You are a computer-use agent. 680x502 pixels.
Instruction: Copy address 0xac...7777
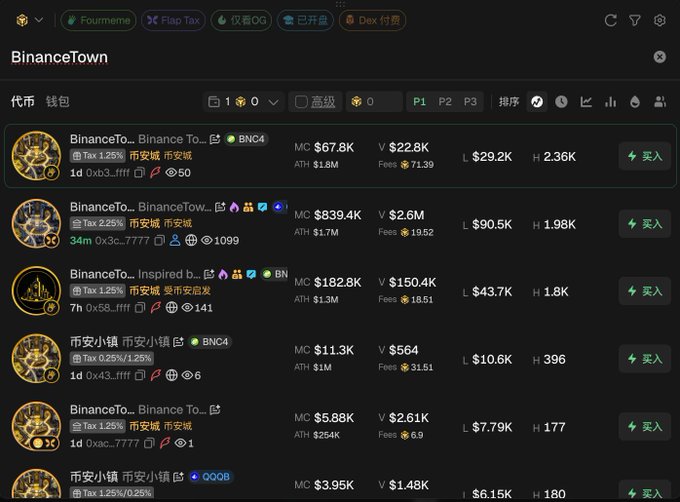149,443
